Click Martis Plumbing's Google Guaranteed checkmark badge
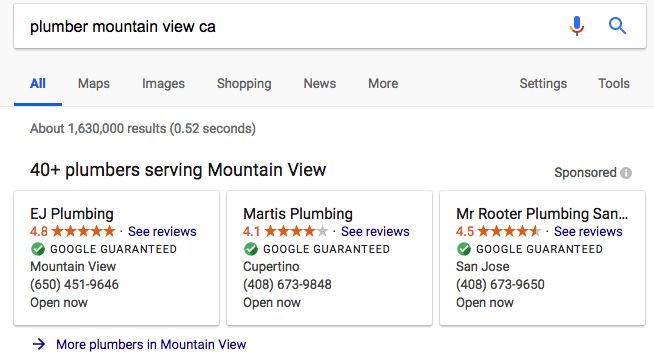Image resolution: width=654 pixels, height=362 pixels. (251, 249)
